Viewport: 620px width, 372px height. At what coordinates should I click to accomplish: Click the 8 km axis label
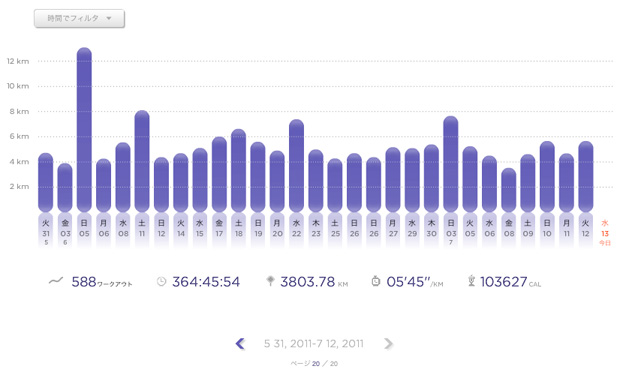click(x=19, y=111)
